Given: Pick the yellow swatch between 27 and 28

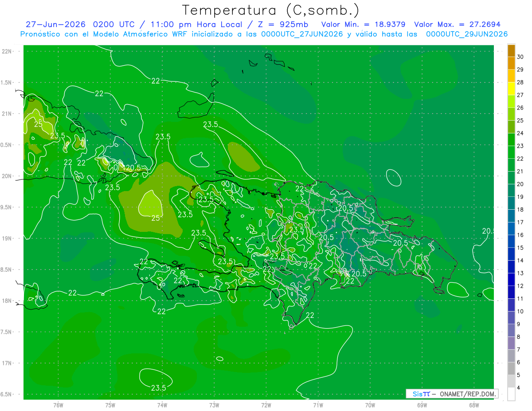Looking at the screenshot, I should coord(512,89).
